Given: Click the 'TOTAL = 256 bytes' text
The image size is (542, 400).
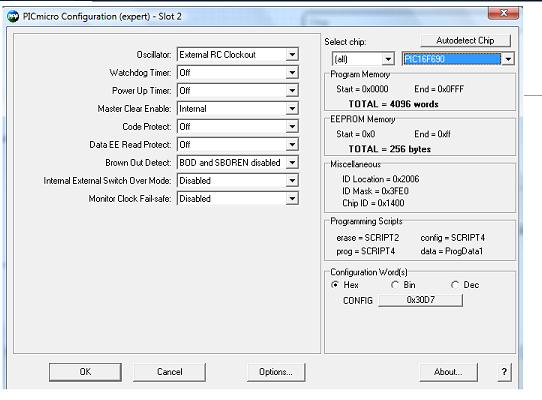Looking at the screenshot, I should pyautogui.click(x=390, y=149).
